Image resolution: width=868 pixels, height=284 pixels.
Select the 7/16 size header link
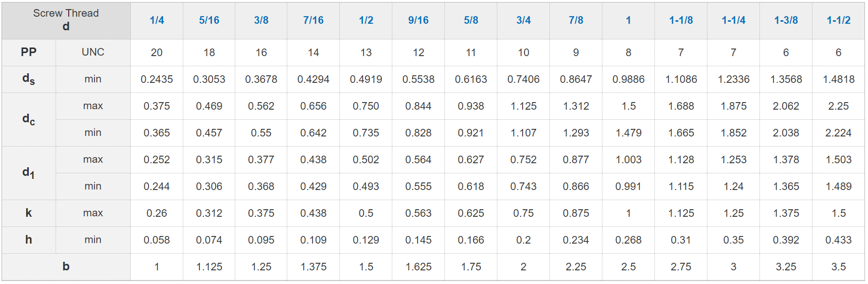click(313, 20)
